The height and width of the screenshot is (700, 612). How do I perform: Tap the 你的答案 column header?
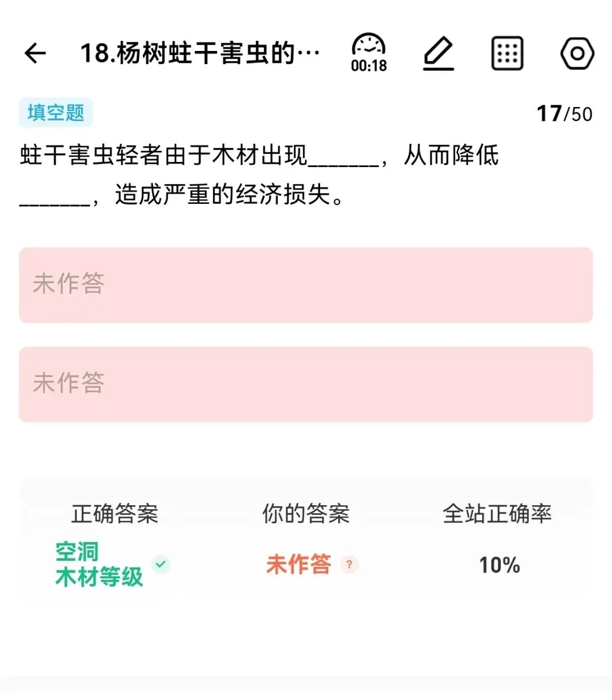point(306,514)
